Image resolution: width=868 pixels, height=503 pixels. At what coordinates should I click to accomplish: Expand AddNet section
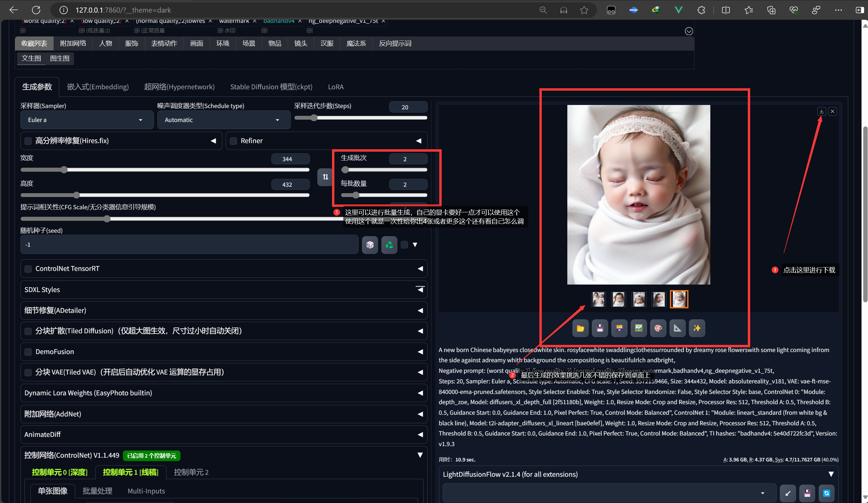224,414
